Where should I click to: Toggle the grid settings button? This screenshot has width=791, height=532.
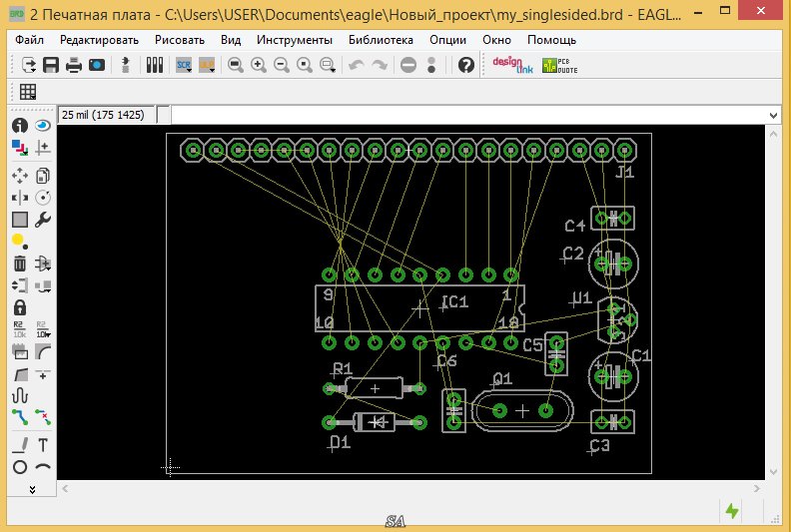28,91
